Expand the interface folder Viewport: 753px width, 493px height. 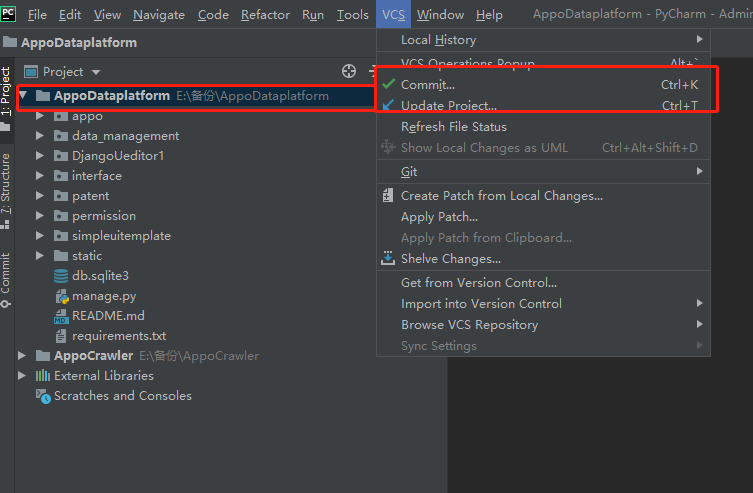click(40, 176)
